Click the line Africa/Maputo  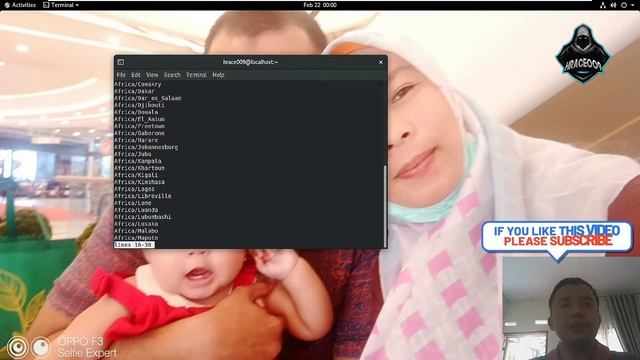point(136,238)
